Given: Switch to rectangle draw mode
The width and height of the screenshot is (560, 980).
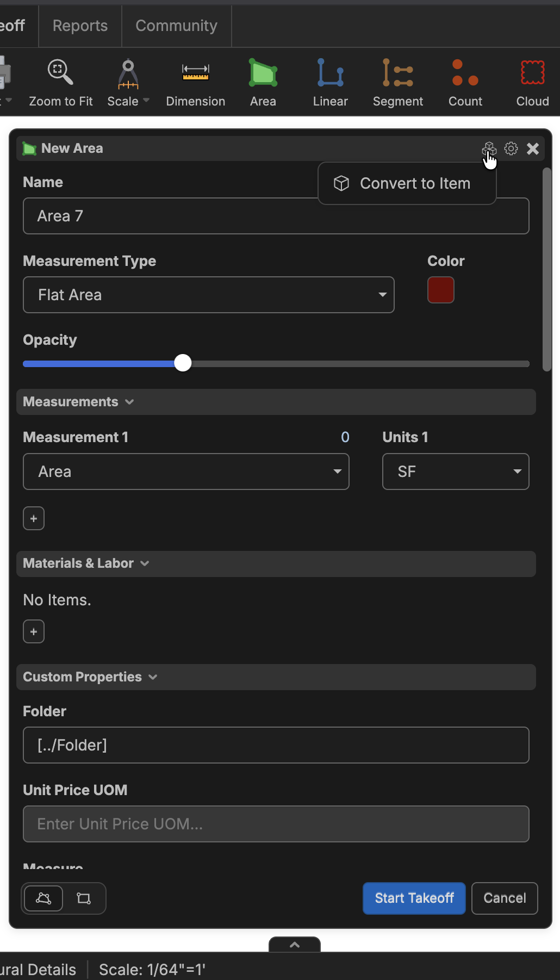Looking at the screenshot, I should tap(84, 898).
